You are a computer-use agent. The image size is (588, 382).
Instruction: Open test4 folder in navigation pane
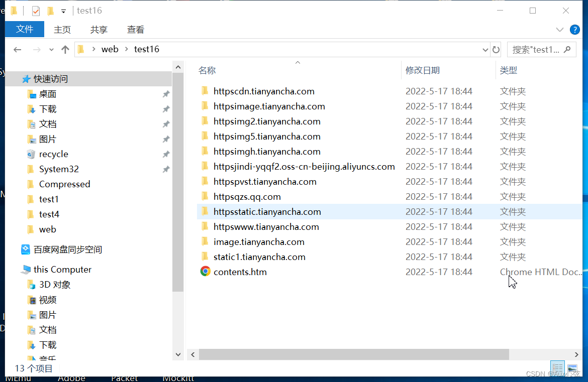click(49, 214)
